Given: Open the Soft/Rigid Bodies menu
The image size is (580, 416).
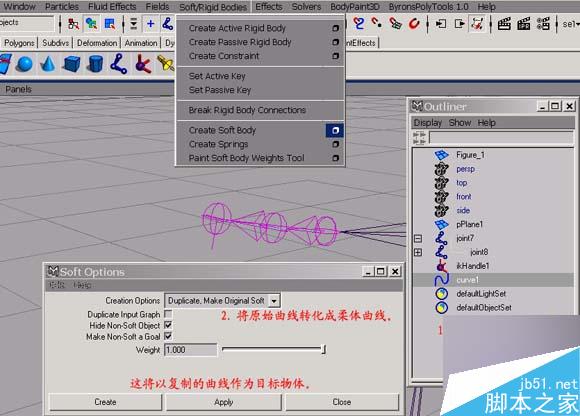Looking at the screenshot, I should coord(213,7).
